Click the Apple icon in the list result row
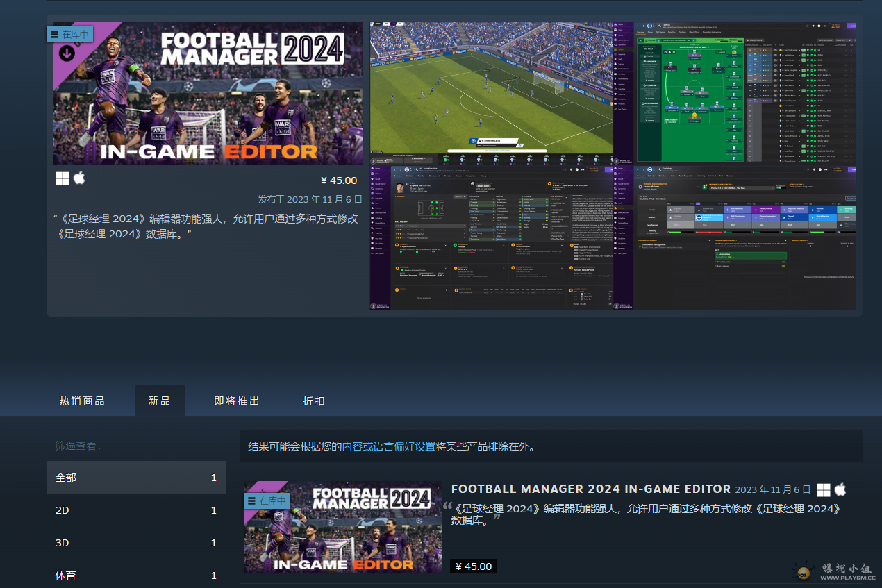882x588 pixels. point(840,489)
